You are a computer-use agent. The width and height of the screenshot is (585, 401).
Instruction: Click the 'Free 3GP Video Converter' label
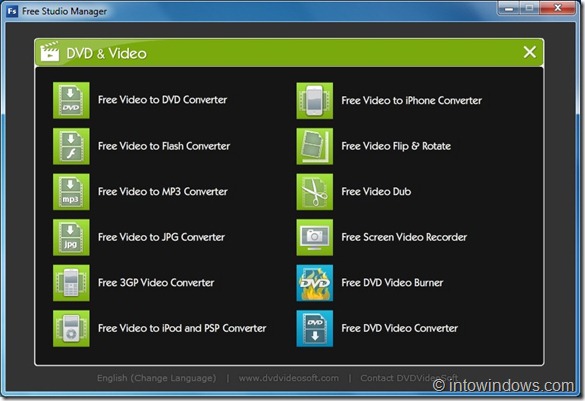(x=156, y=282)
